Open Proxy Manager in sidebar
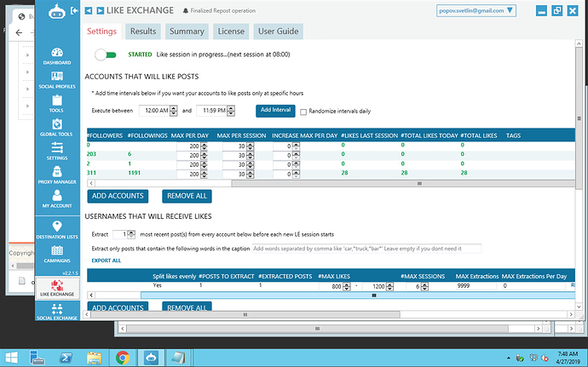Viewport: 588px width, 367px height. point(57,175)
